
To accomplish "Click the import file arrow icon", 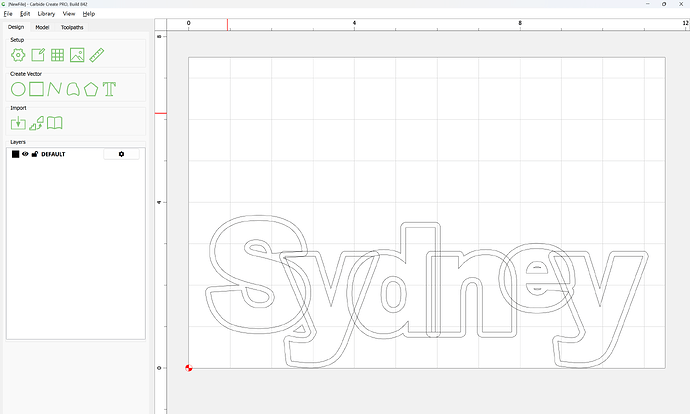I will [x=18, y=123].
